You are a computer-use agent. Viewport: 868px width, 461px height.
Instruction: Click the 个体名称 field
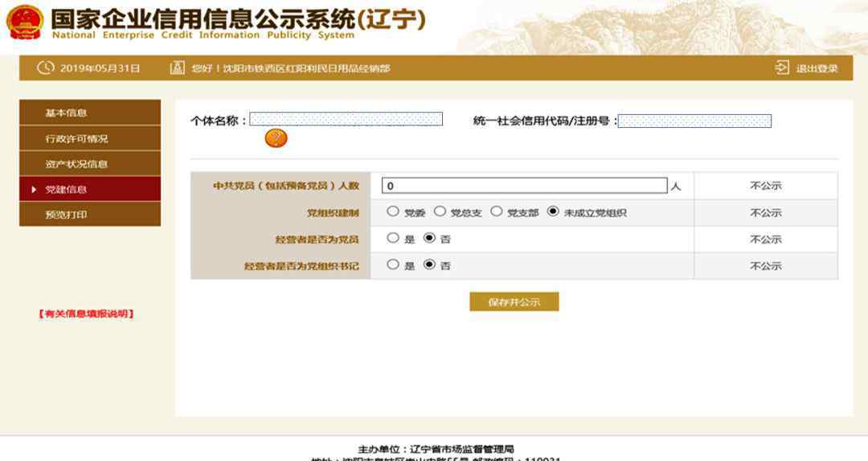coord(346,119)
